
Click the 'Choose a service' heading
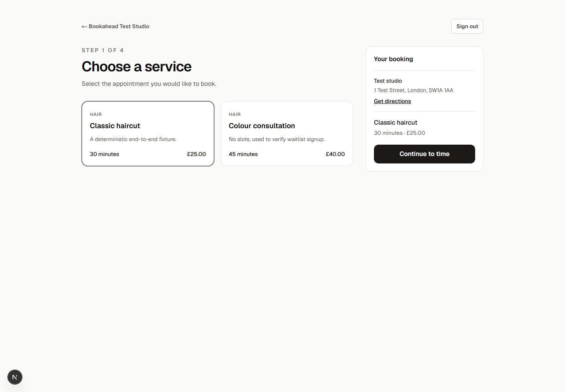pos(137,67)
